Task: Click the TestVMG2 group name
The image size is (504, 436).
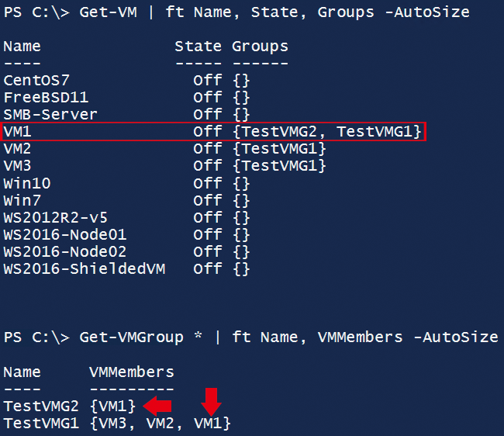Action: coord(41,406)
